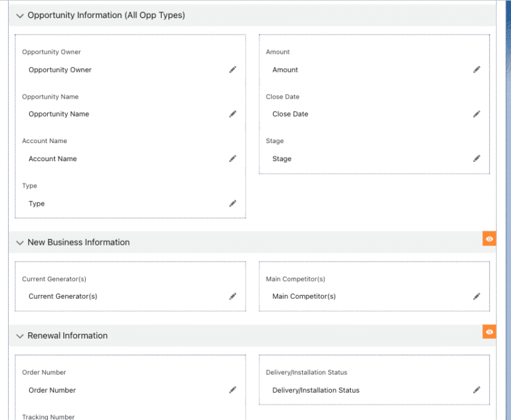Click the Opportunity Information (All Opp Types) heading
The image size is (511, 420).
(106, 15)
